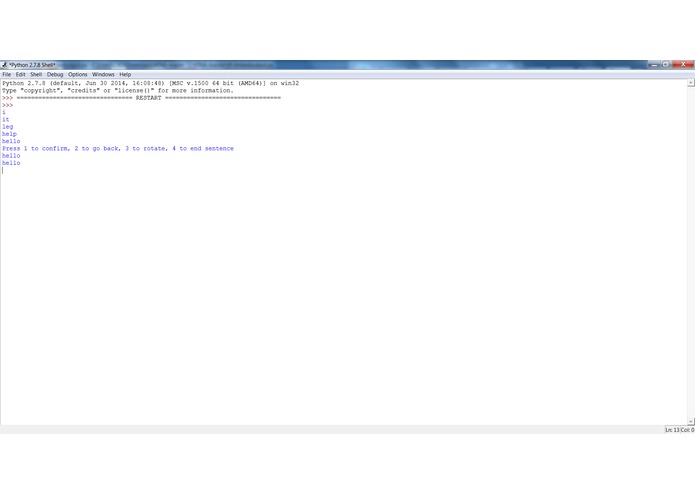Open the File menu
This screenshot has width=695, height=494.
coord(7,74)
